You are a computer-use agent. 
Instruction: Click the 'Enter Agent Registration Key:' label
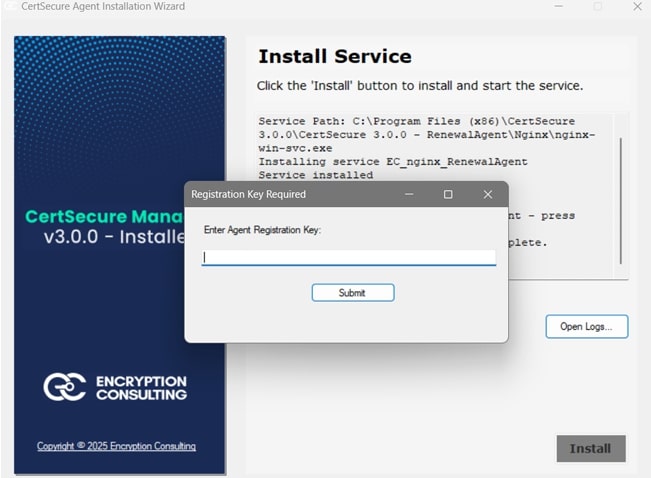(x=262, y=230)
